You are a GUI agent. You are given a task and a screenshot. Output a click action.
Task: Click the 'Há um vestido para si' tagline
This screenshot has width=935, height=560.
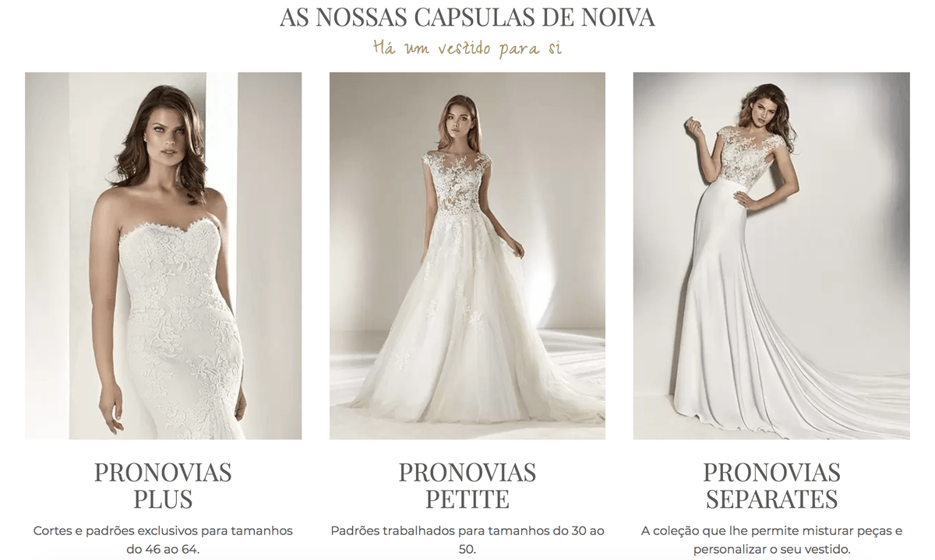[x=467, y=48]
